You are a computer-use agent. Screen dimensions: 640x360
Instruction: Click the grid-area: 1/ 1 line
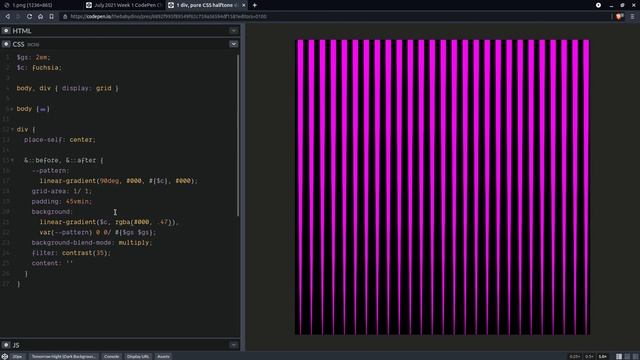pos(62,191)
